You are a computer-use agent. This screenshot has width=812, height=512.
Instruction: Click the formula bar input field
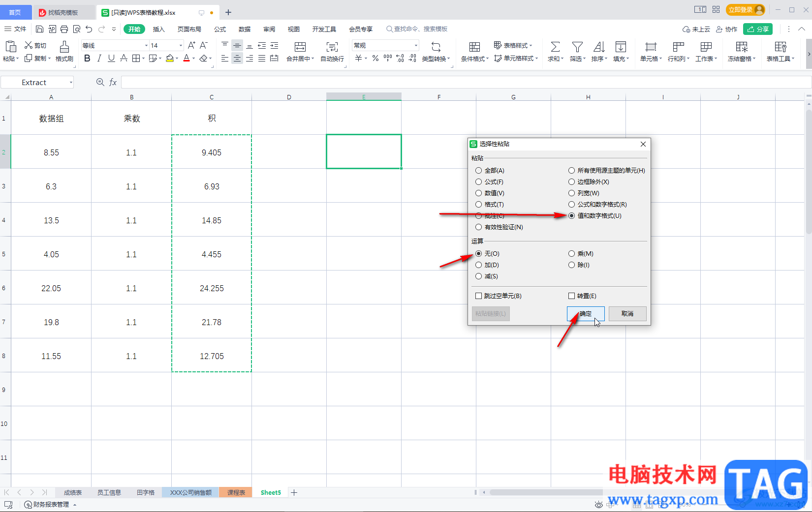[466, 82]
